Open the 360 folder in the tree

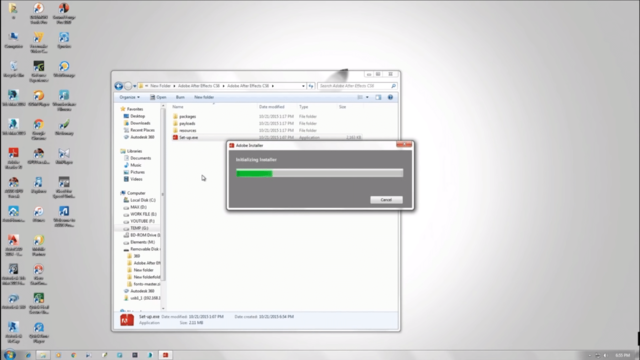point(136,256)
